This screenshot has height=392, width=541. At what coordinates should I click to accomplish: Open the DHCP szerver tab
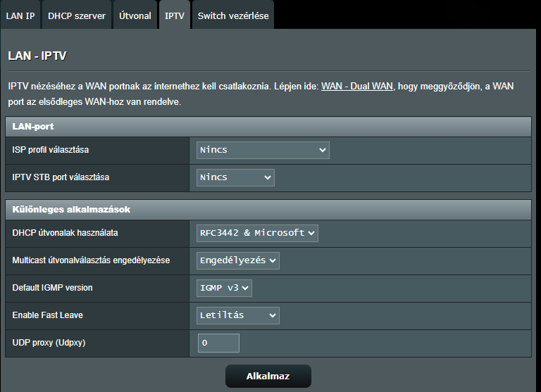point(77,15)
